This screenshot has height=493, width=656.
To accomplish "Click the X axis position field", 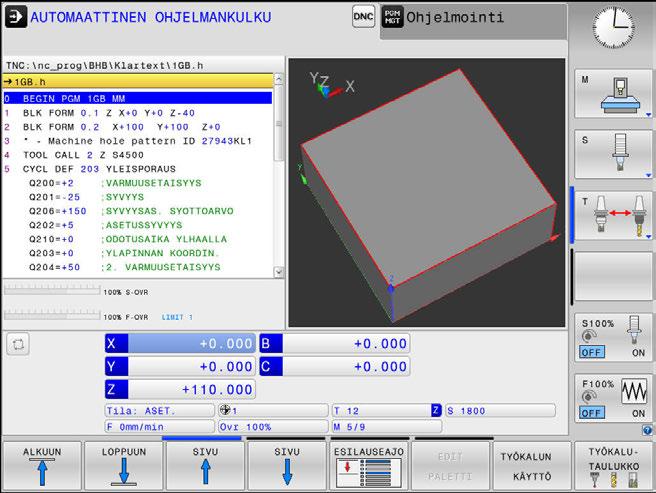I will (x=180, y=344).
